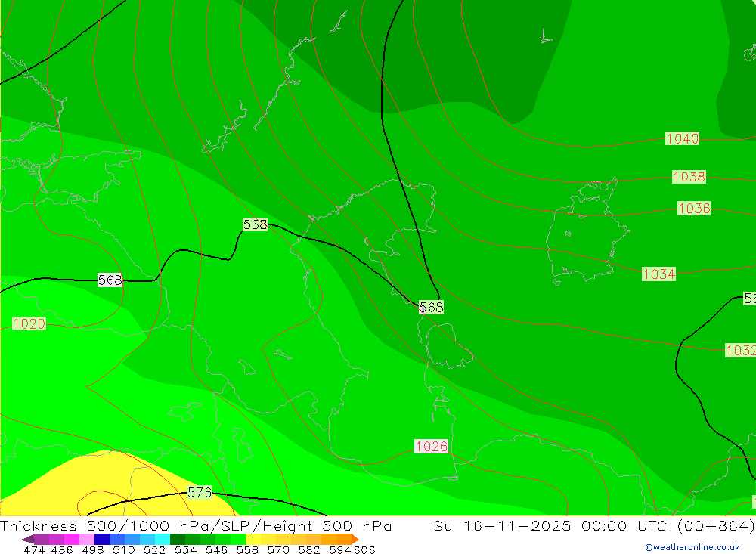
Task: Click the 1036 isobar pressure label
Action: [x=694, y=209]
